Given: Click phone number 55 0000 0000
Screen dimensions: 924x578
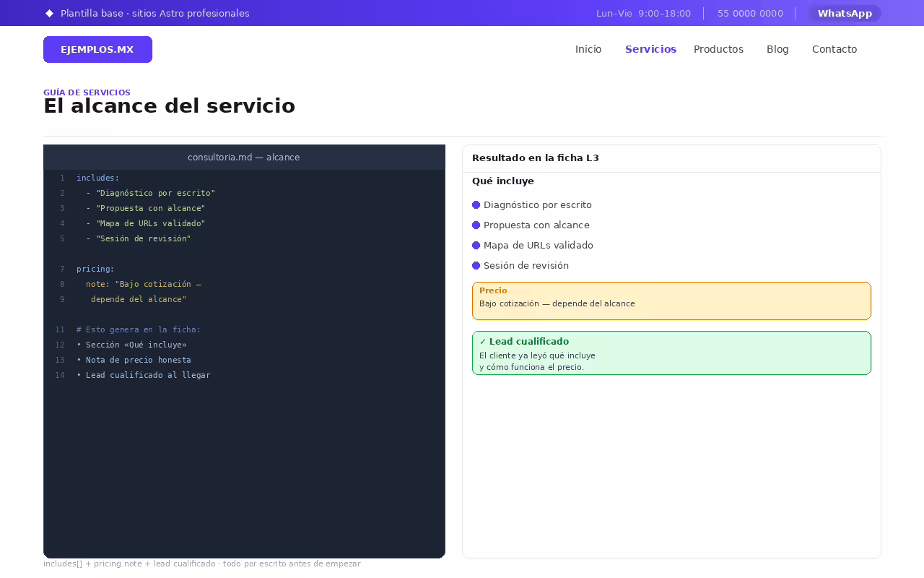Looking at the screenshot, I should 750,13.
